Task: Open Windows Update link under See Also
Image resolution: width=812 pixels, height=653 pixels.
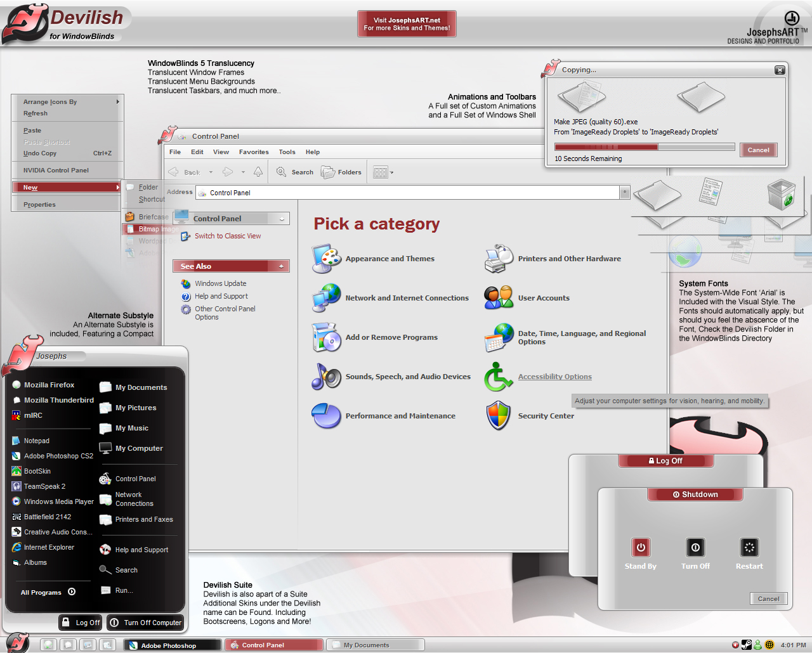Action: coord(220,283)
